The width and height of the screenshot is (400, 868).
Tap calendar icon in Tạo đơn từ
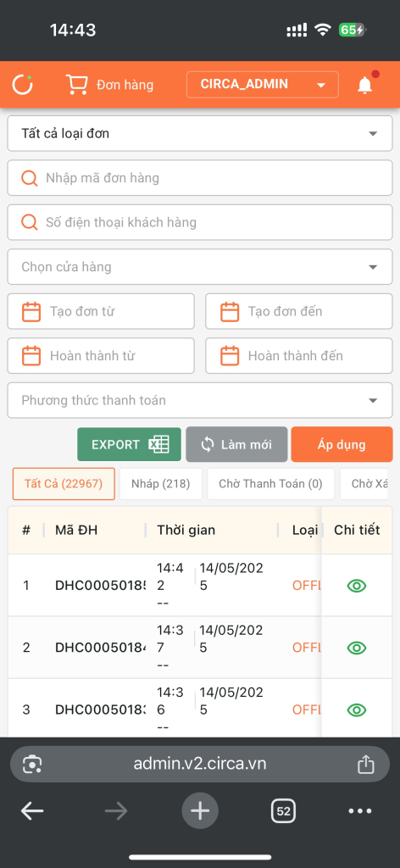pyautogui.click(x=31, y=312)
